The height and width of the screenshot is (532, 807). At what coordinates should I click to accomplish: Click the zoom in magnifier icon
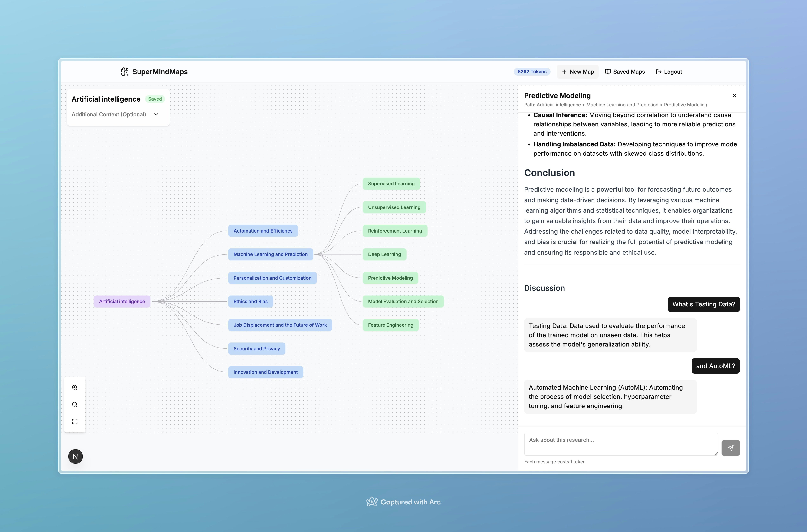75,388
